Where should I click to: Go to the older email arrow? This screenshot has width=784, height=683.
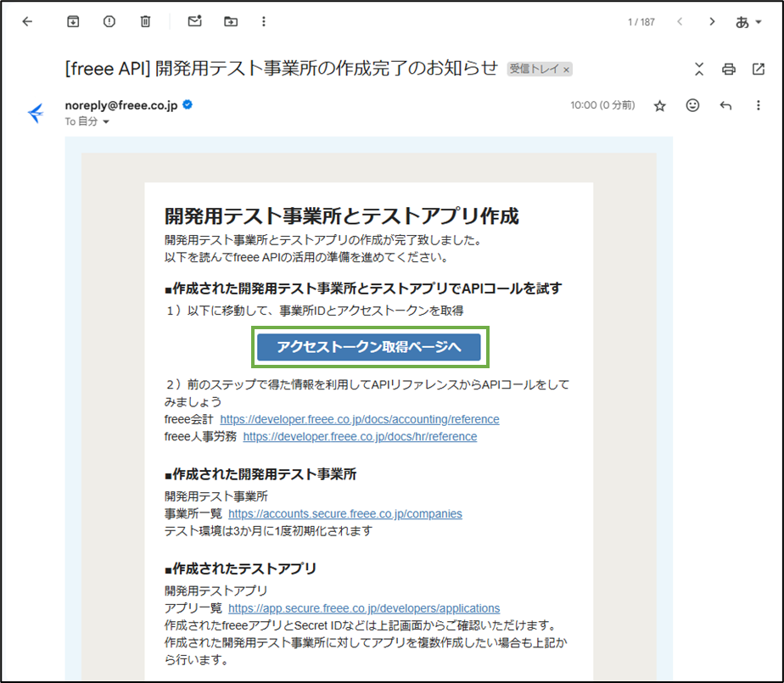[x=712, y=21]
